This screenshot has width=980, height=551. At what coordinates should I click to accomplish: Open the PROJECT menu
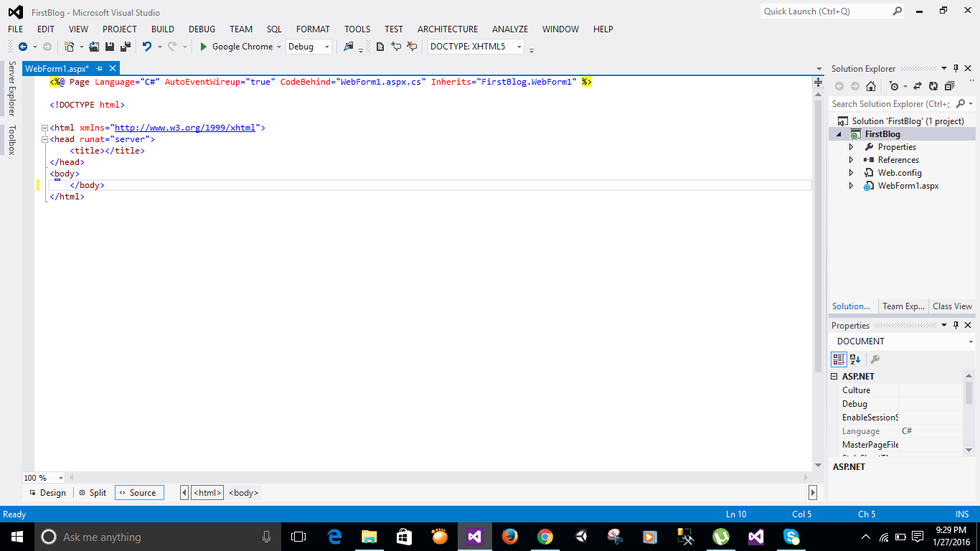(120, 29)
